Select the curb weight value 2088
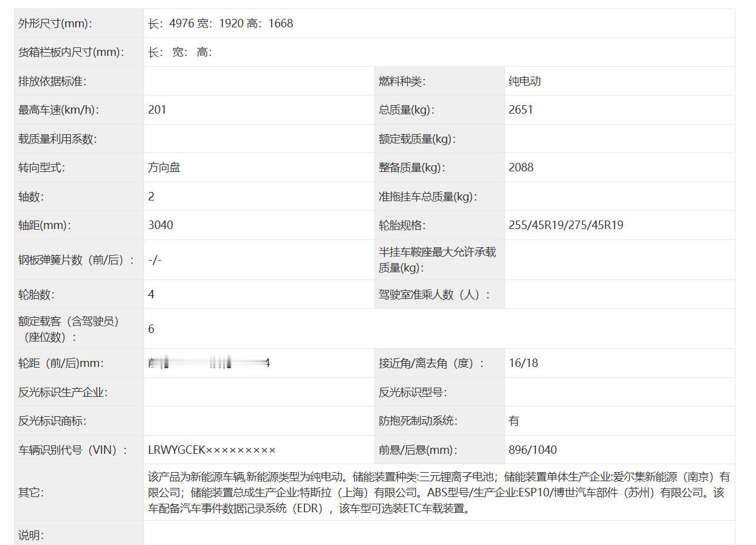 pyautogui.click(x=521, y=168)
